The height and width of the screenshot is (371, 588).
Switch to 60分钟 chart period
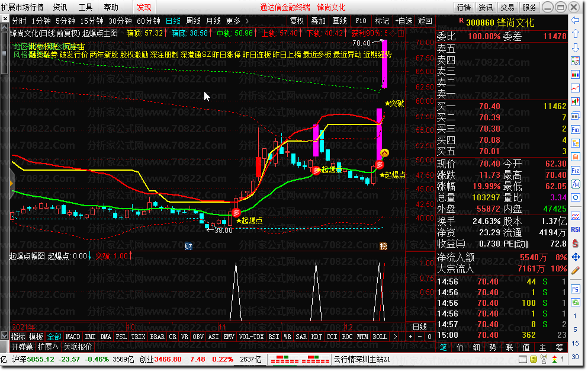click(x=148, y=21)
